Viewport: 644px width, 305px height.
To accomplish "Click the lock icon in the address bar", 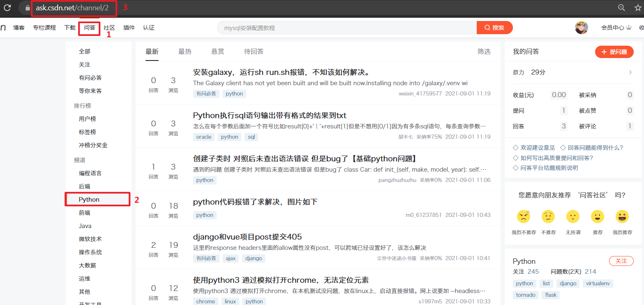I will click(28, 8).
